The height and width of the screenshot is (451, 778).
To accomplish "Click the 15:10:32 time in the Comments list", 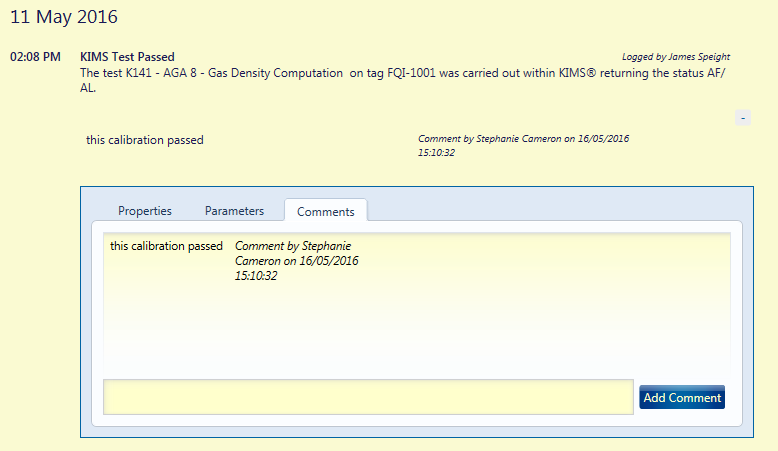I will click(256, 276).
